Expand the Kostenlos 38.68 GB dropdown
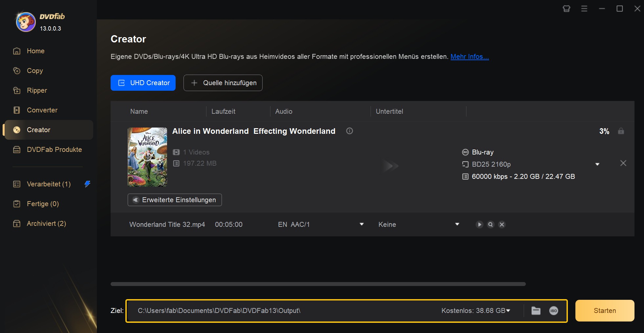The height and width of the screenshot is (333, 644). (x=508, y=311)
